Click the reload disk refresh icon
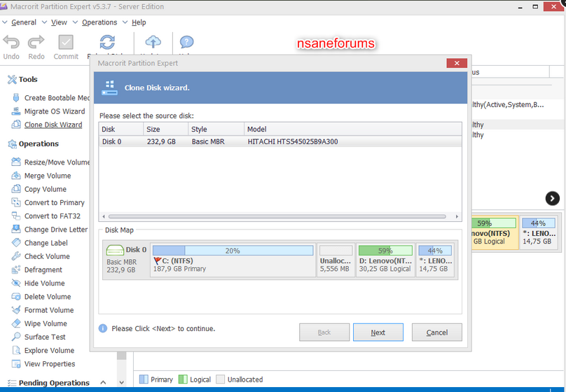This screenshot has width=566, height=392. click(108, 42)
